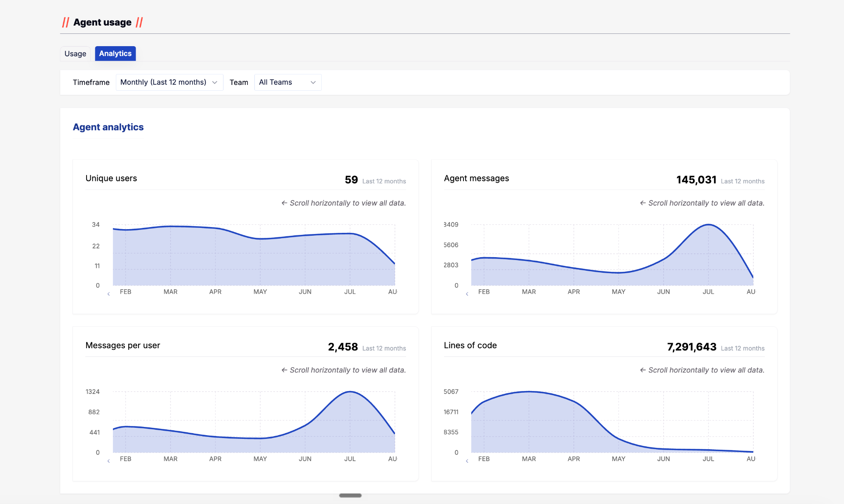Click MAR label on Lines of code chart

529,459
